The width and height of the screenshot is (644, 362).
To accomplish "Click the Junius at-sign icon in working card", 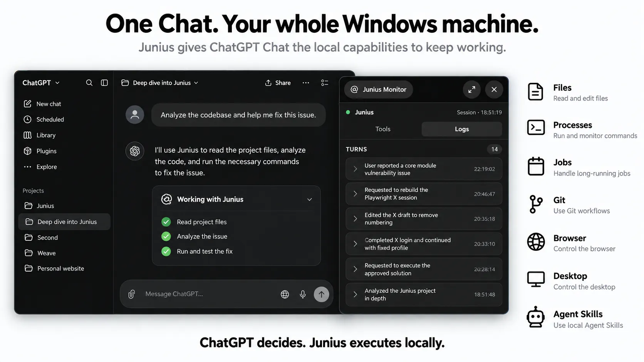I will coord(166,199).
